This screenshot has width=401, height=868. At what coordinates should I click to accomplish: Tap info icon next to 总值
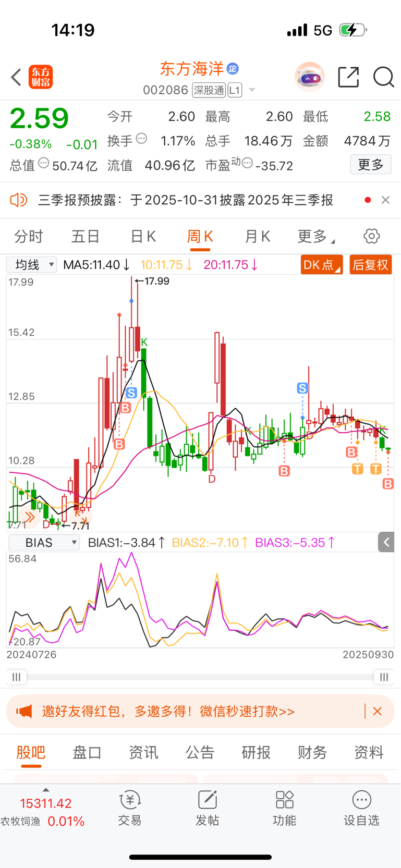click(x=44, y=163)
